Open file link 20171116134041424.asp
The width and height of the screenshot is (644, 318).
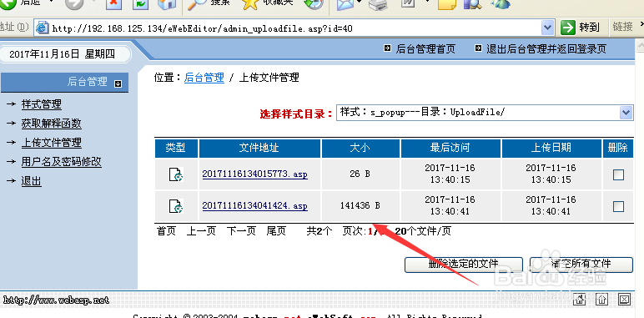pos(254,206)
